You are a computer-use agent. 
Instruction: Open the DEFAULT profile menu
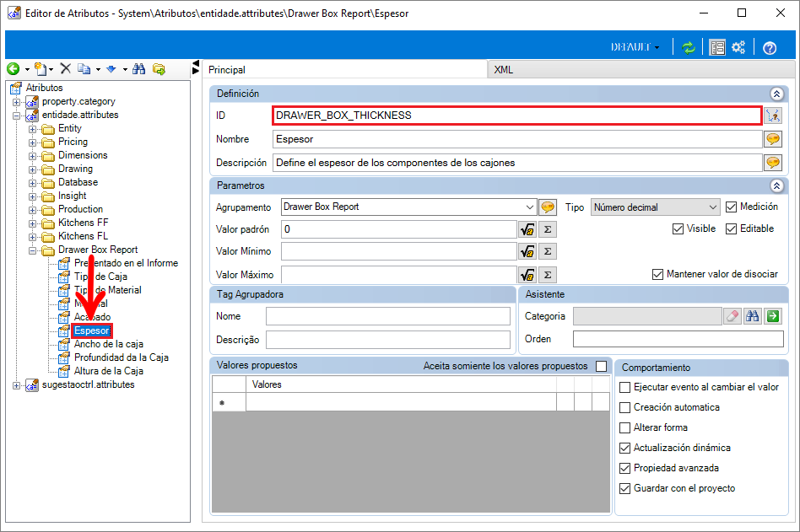[x=635, y=47]
